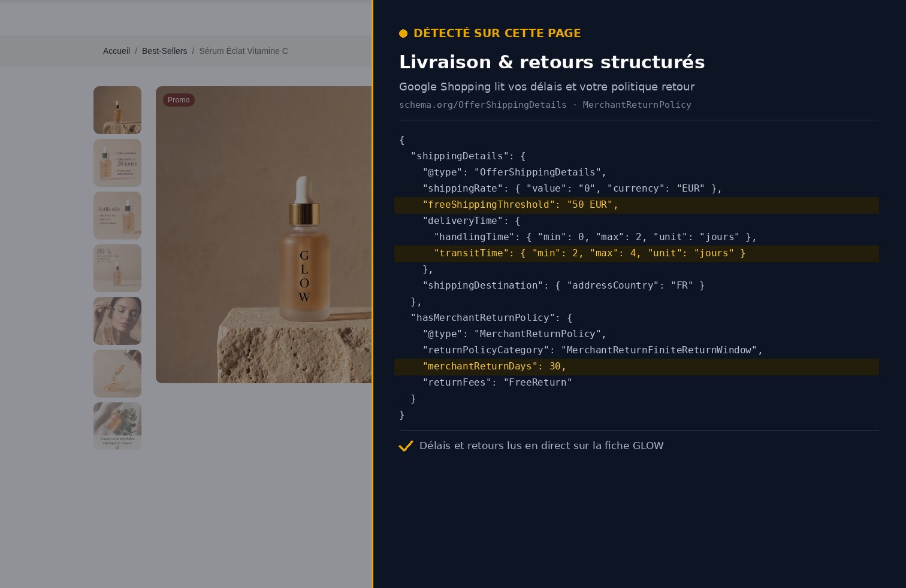
Task: Click the highlighted "merchantReturnDays" line
Action: (x=636, y=366)
